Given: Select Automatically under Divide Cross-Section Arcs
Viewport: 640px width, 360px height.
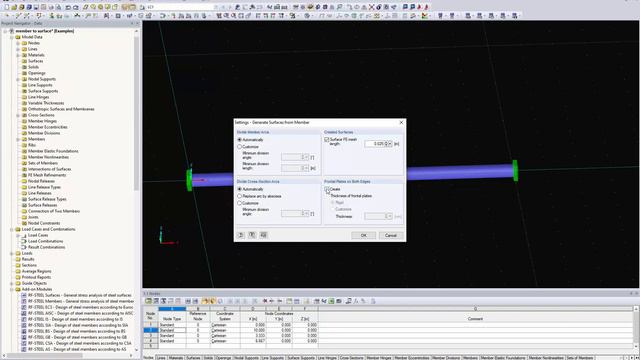Looking at the screenshot, I should (x=240, y=189).
